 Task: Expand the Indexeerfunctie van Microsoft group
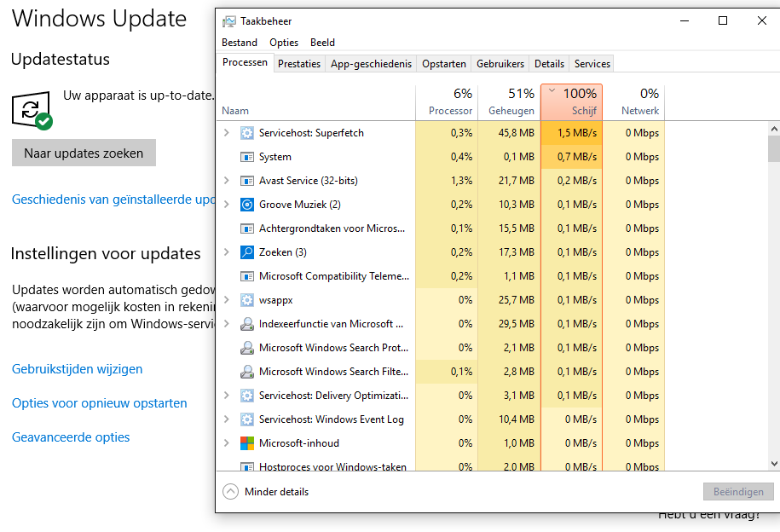[227, 324]
